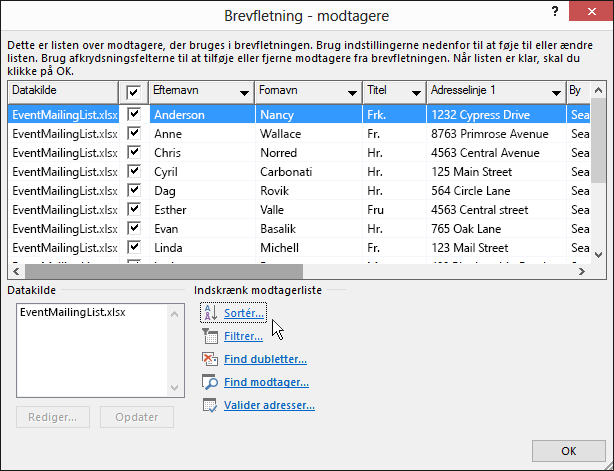Viewport: 614px width, 471px height.
Task: Toggle the select-all checkbox in the header row
Action: point(133,92)
